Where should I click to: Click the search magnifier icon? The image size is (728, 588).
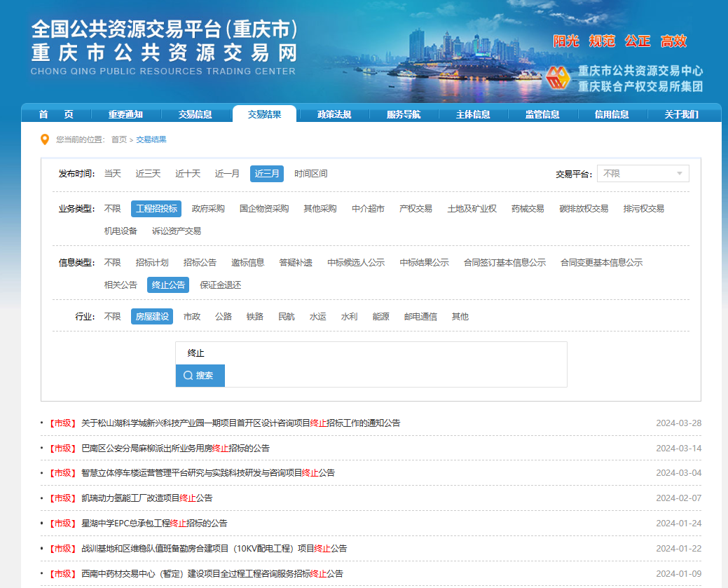[x=188, y=376]
